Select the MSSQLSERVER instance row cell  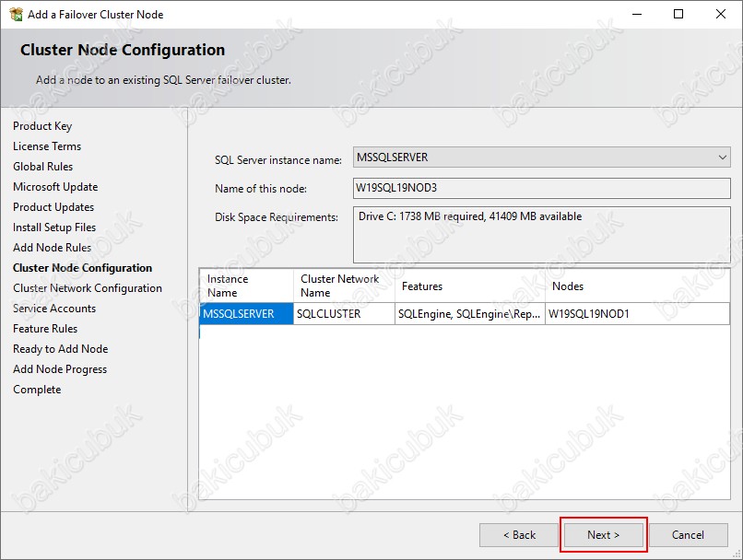pos(246,314)
